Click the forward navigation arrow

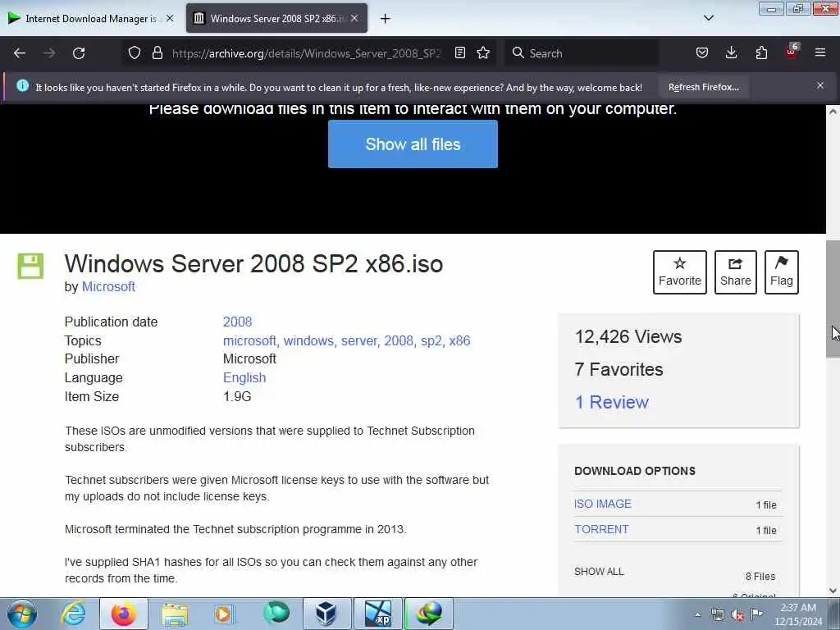tap(49, 53)
